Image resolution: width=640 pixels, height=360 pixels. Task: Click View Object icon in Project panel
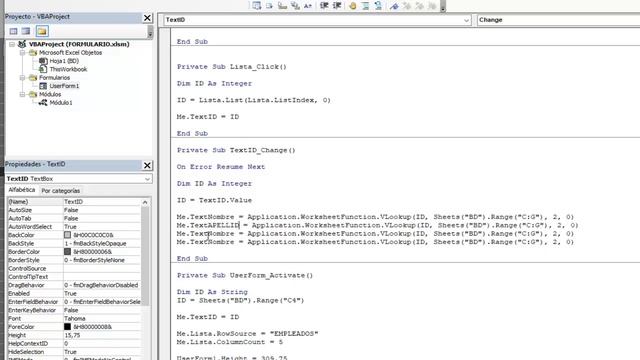coord(26,31)
